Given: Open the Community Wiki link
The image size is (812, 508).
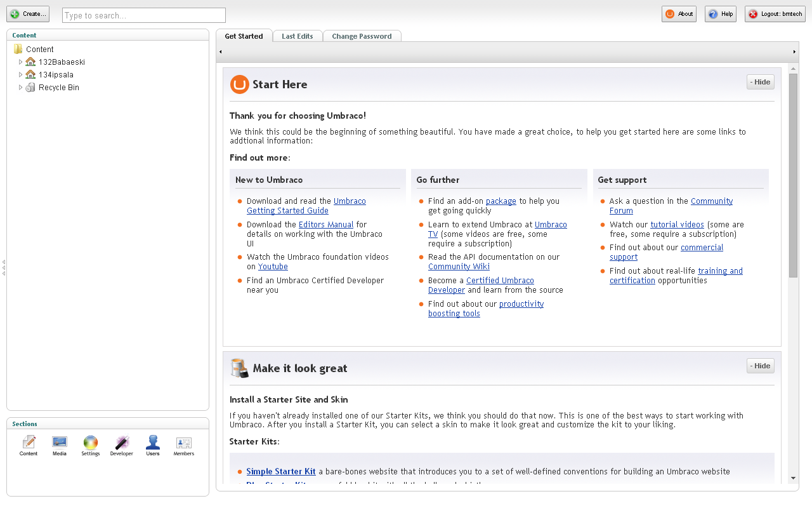Looking at the screenshot, I should [459, 267].
